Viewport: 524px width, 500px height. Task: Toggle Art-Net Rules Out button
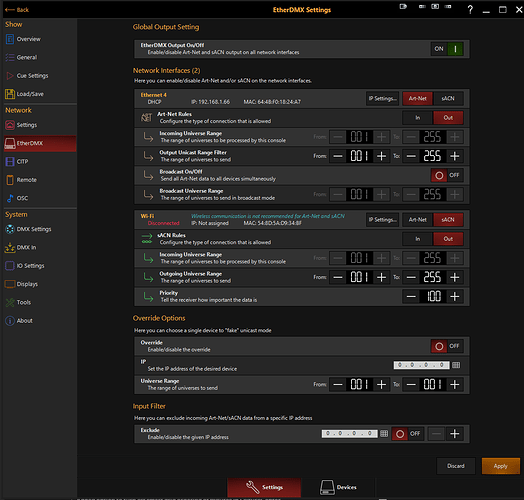[448, 118]
